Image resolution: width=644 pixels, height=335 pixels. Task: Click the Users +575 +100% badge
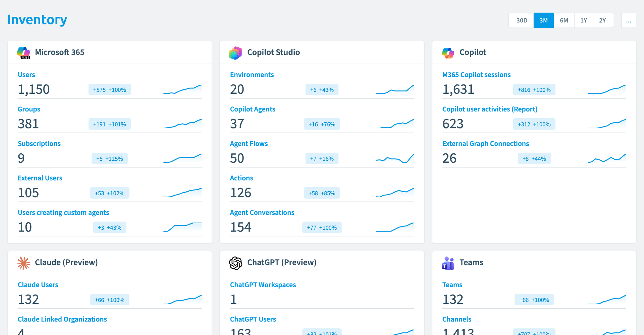(110, 90)
